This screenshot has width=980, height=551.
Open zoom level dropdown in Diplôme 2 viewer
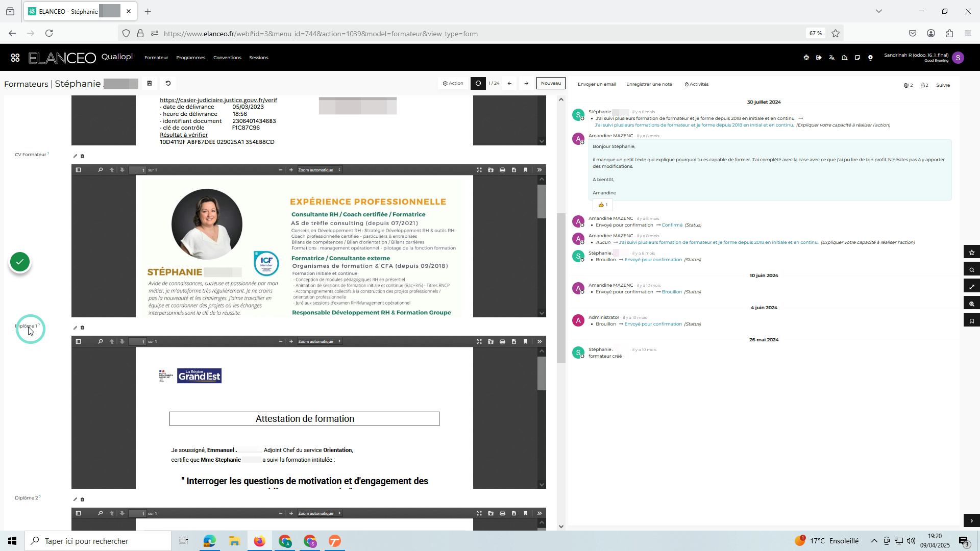tap(320, 513)
